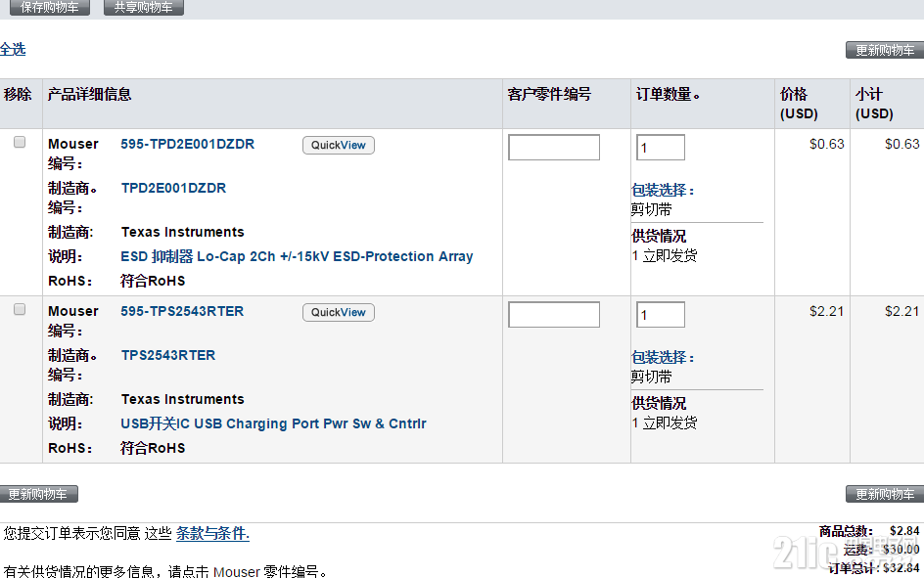The image size is (924, 578).
Task: Click the 保存购物车 button
Action: click(x=50, y=7)
